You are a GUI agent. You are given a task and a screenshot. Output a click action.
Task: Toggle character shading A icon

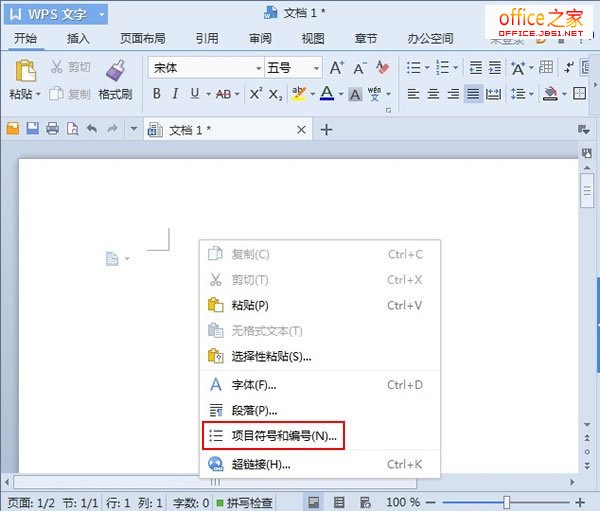[x=355, y=94]
